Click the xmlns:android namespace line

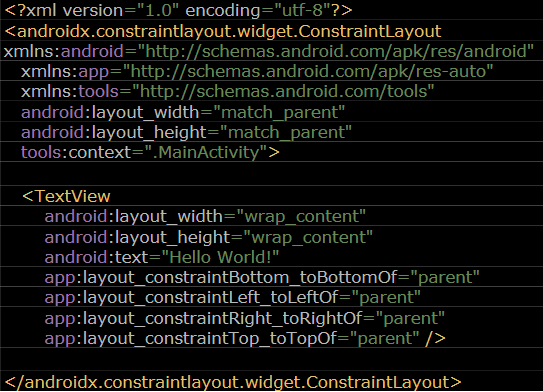pyautogui.click(x=269, y=52)
